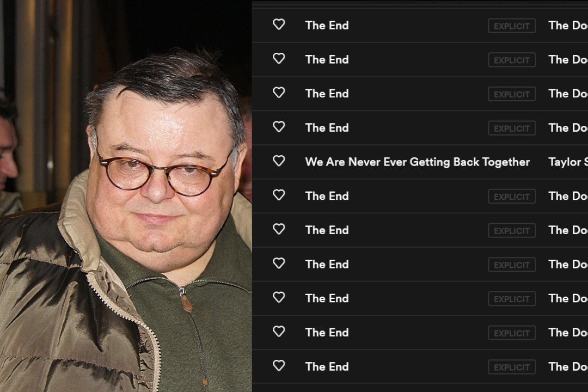Viewport: 588px width, 392px height.
Task: Open The Doors artist in the bottommost row
Action: tap(568, 366)
